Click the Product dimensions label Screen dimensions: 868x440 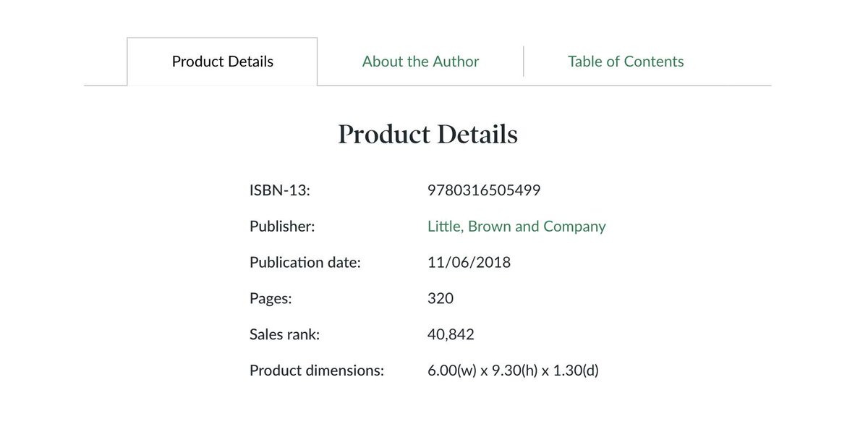316,371
